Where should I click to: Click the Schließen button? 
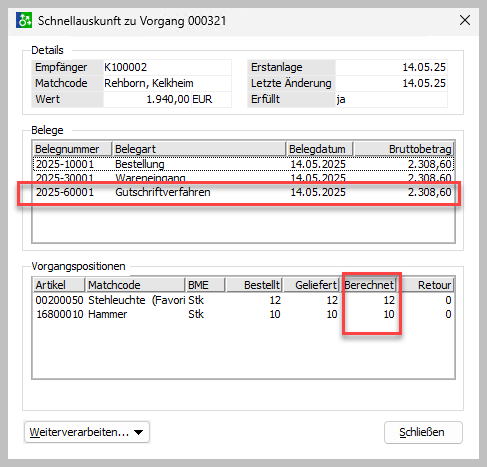(423, 432)
